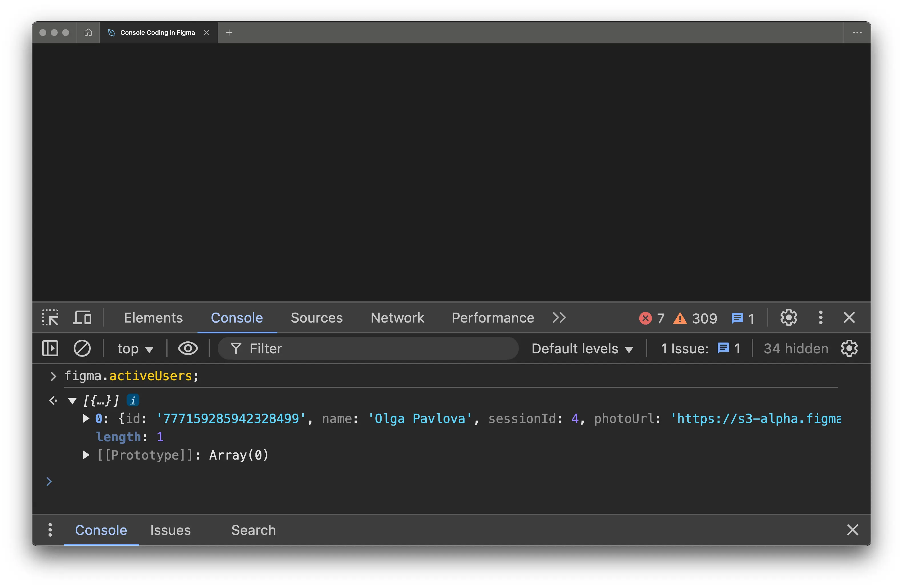Click the id '777159285942328499' value
903x588 pixels.
click(231, 418)
